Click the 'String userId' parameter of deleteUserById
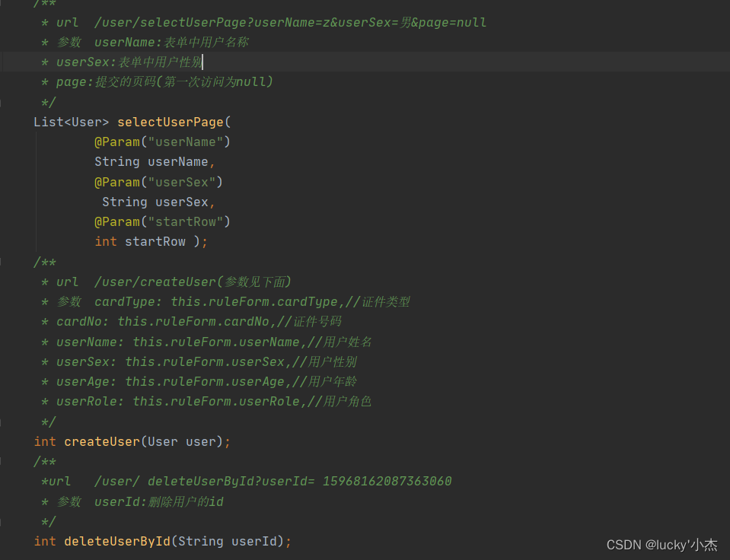Screen dimensions: 730x560 click(x=227, y=542)
